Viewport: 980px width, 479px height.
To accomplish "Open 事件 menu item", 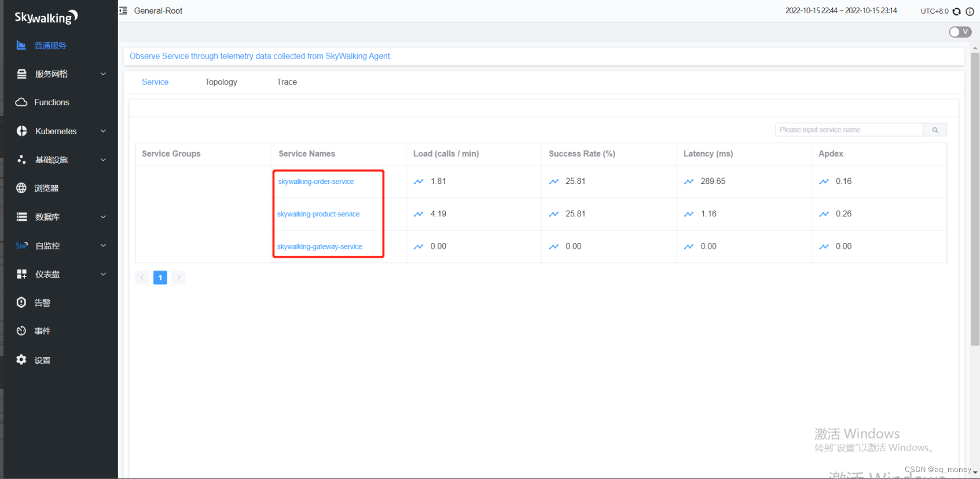I will pos(42,331).
